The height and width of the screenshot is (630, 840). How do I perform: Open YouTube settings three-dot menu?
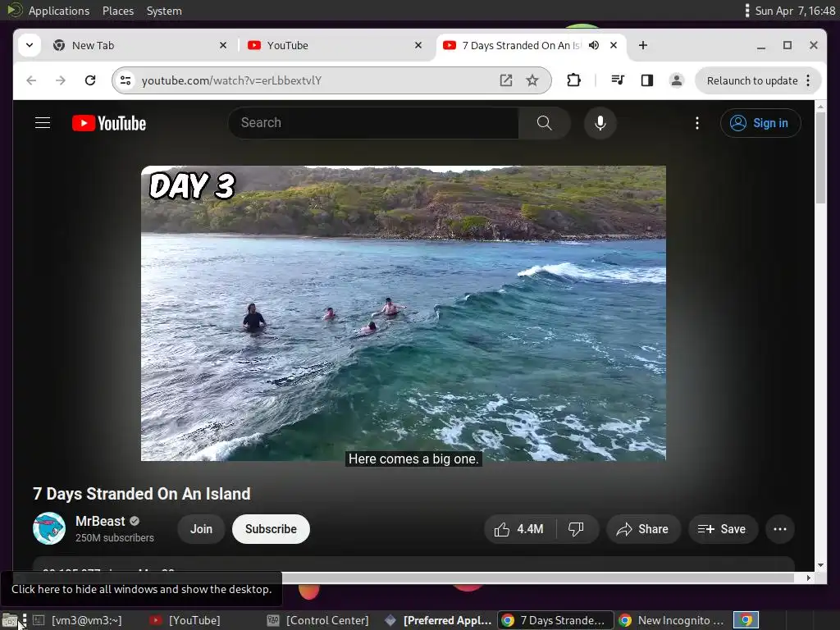pyautogui.click(x=697, y=123)
